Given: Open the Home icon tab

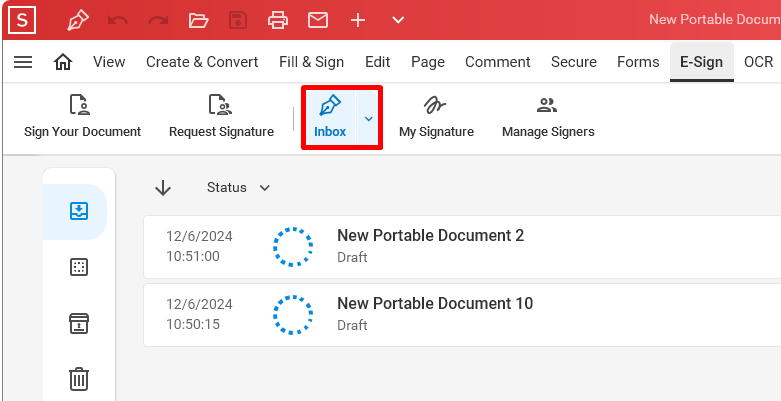Looking at the screenshot, I should coord(63,62).
